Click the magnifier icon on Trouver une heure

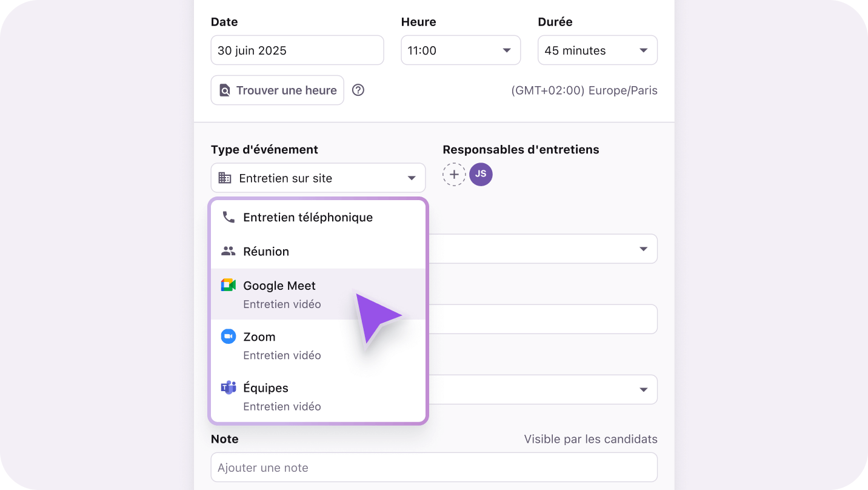[224, 90]
